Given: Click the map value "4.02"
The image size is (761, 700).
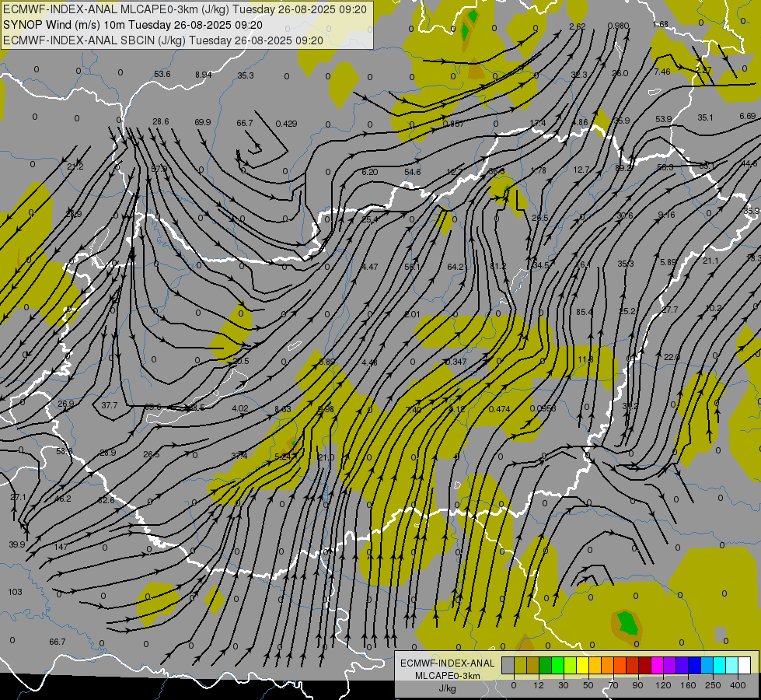Looking at the screenshot, I should tap(239, 408).
